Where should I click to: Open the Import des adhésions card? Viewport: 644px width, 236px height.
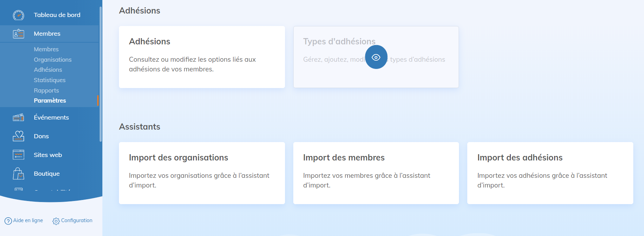(550, 173)
